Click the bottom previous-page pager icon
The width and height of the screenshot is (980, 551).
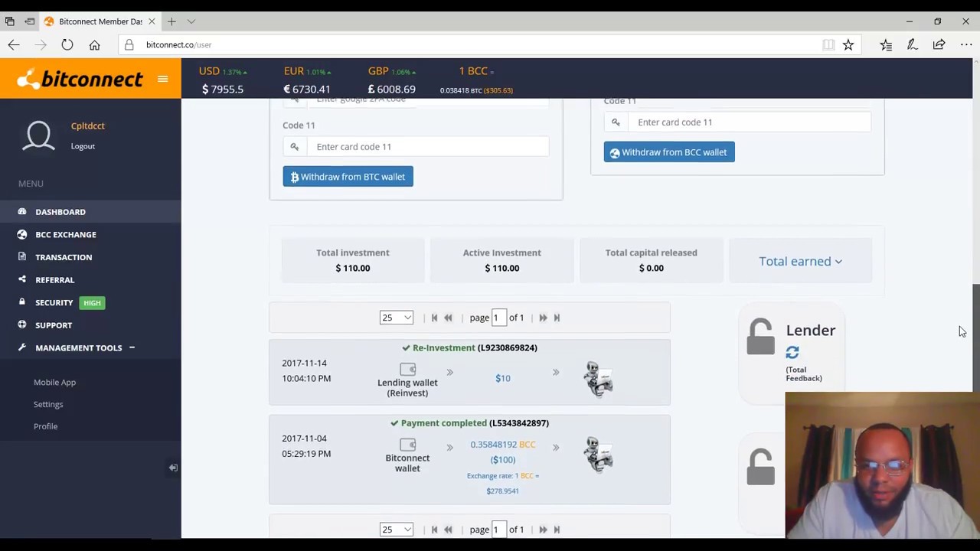click(448, 530)
